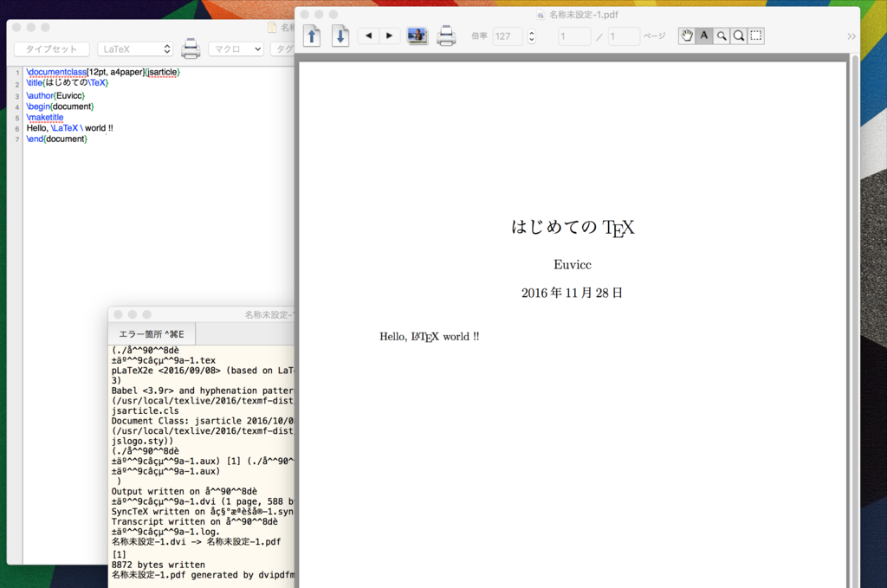This screenshot has height=588, width=887.
Task: Go to next page with down arrow icon
Action: coord(340,36)
